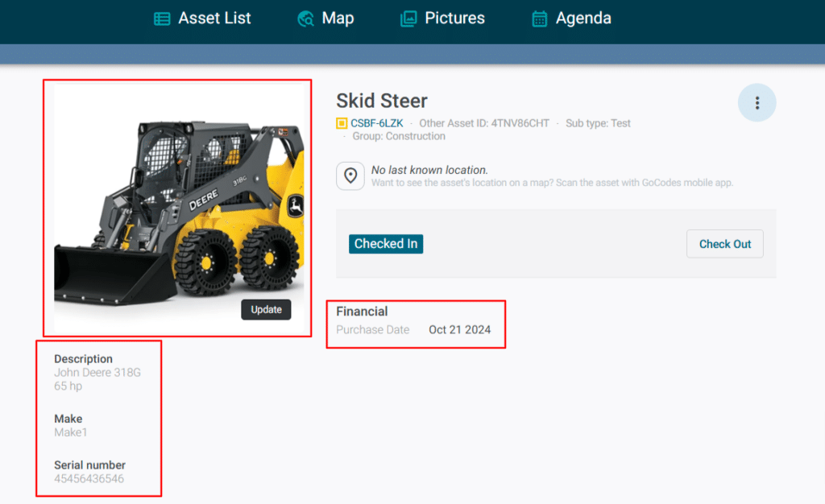Screen dimensions: 825x504
Task: Click the yellow QR code icon
Action: pos(342,124)
